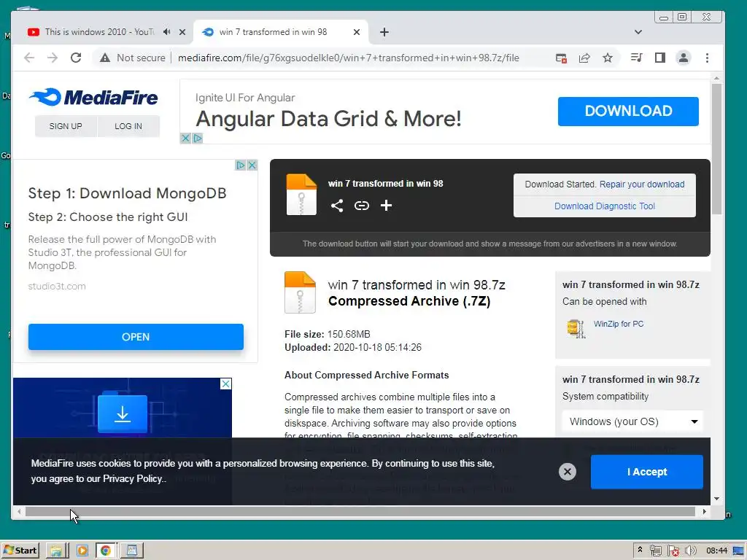Screen dimensions: 747x560
Task: Click the horizontal scrollbar thumb
Action: click(360, 511)
